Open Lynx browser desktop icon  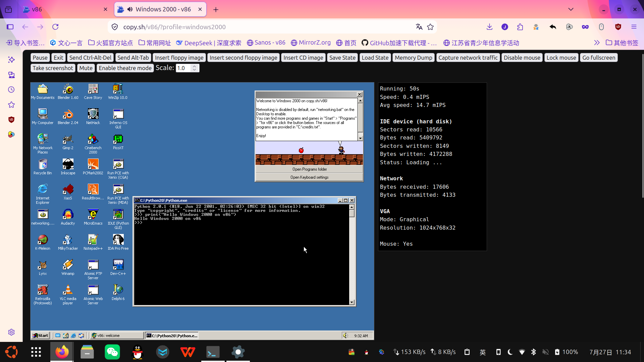pyautogui.click(x=43, y=267)
